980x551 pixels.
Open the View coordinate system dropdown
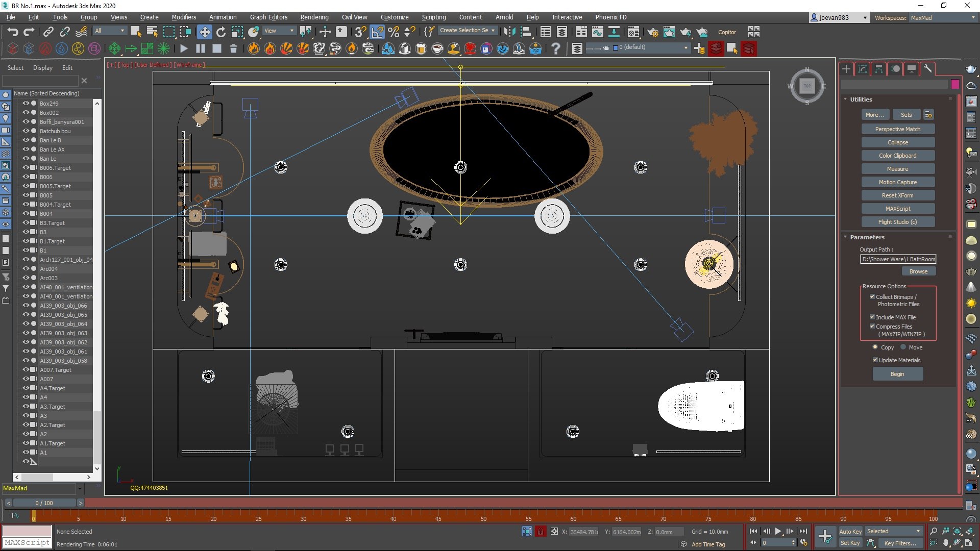tap(279, 31)
